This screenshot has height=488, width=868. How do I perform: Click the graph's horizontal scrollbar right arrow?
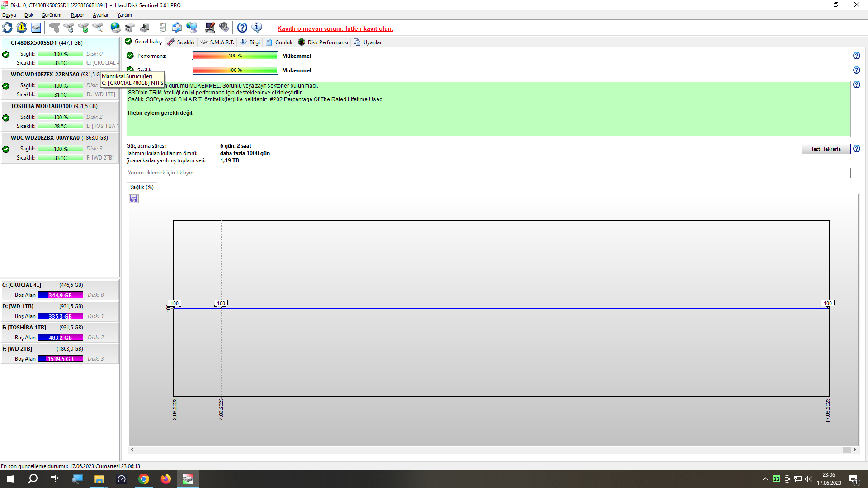(x=854, y=450)
